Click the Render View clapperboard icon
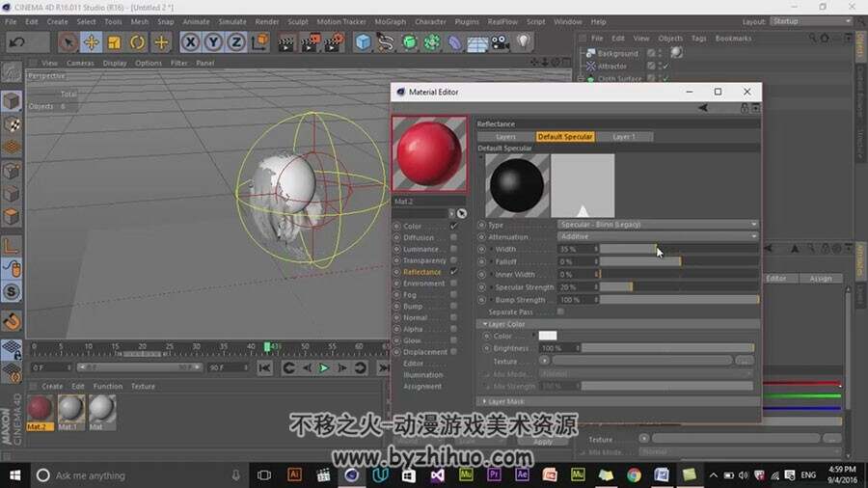Screen dimensions: 868x488 tap(286, 42)
